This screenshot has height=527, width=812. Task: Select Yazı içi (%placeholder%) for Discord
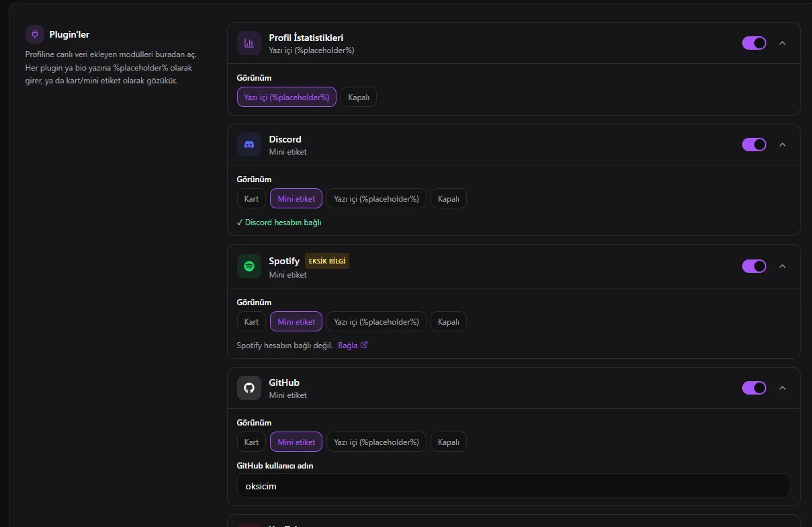click(376, 198)
